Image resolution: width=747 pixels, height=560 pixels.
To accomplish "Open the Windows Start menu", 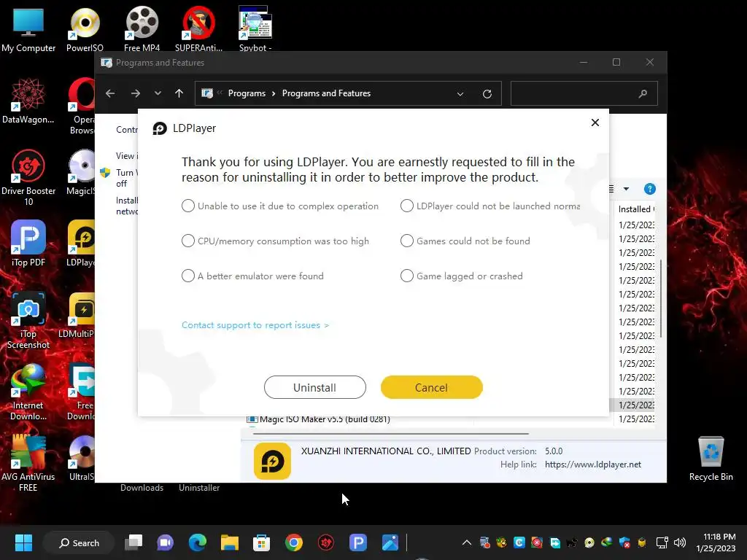I will pyautogui.click(x=23, y=542).
